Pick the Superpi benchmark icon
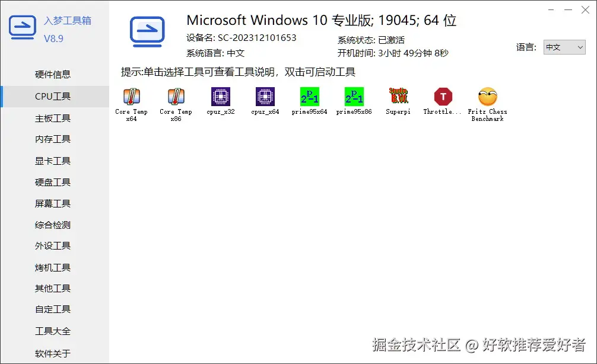This screenshot has width=597, height=364. point(398,97)
